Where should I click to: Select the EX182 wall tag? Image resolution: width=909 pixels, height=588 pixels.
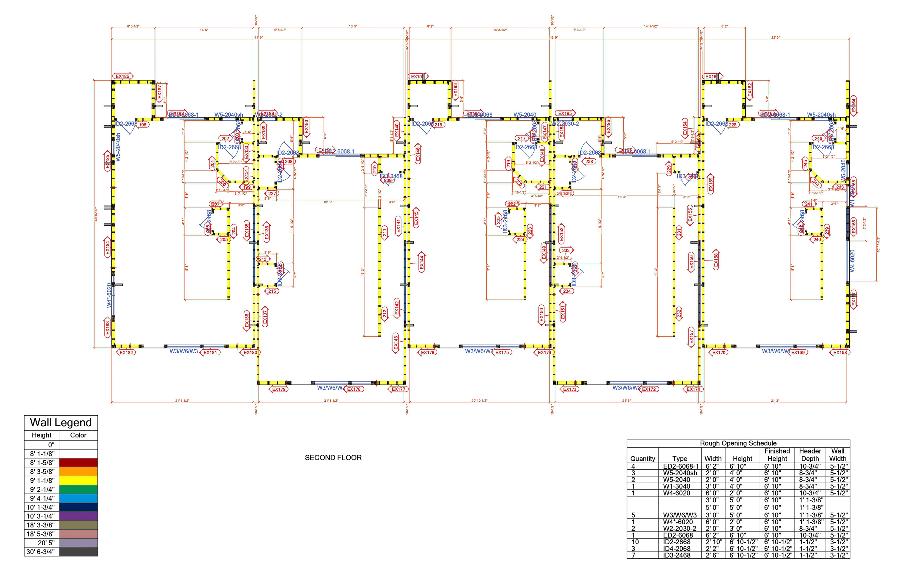click(126, 352)
